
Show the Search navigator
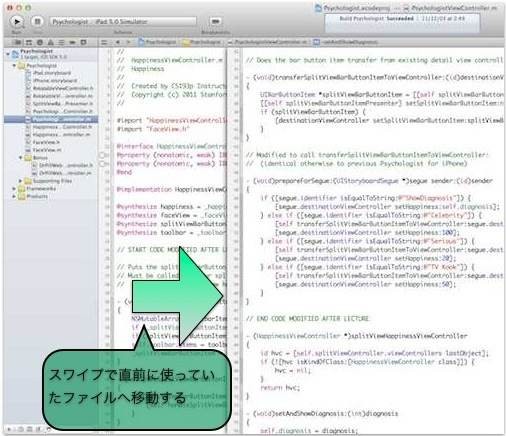[x=40, y=42]
